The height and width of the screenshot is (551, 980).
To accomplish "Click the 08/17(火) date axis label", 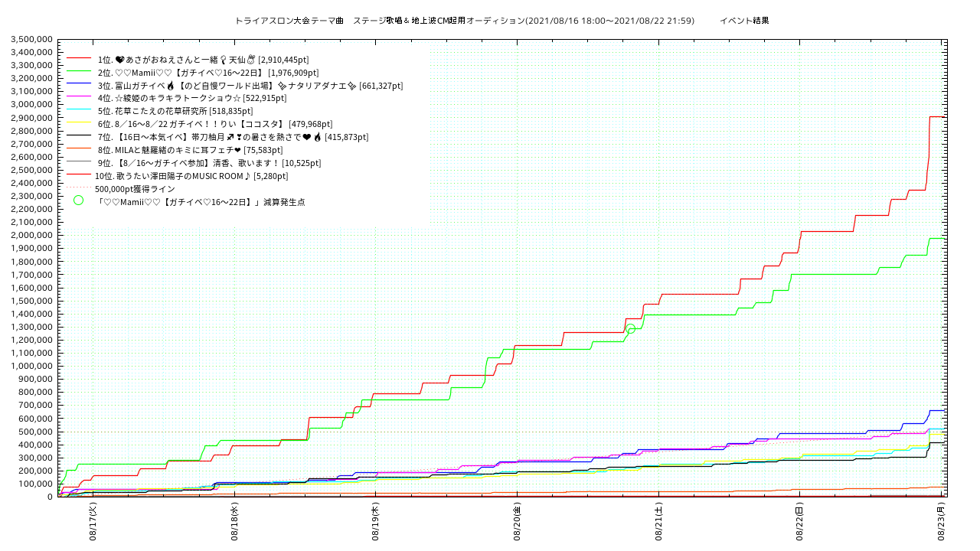I will point(93,522).
